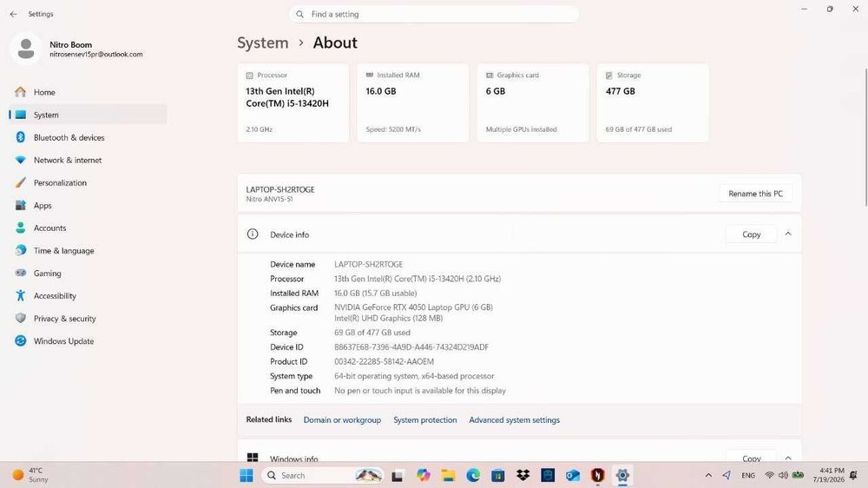Image resolution: width=868 pixels, height=488 pixels.
Task: Click the Find a setting search box
Action: [434, 14]
